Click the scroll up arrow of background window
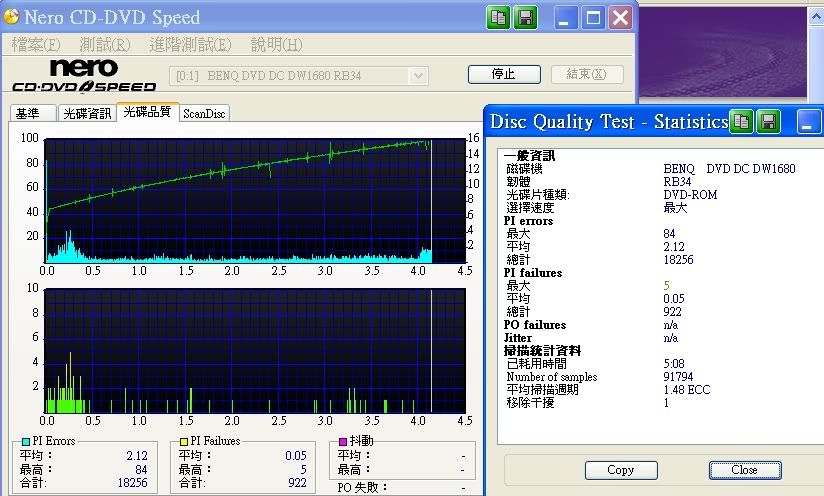 816,16
